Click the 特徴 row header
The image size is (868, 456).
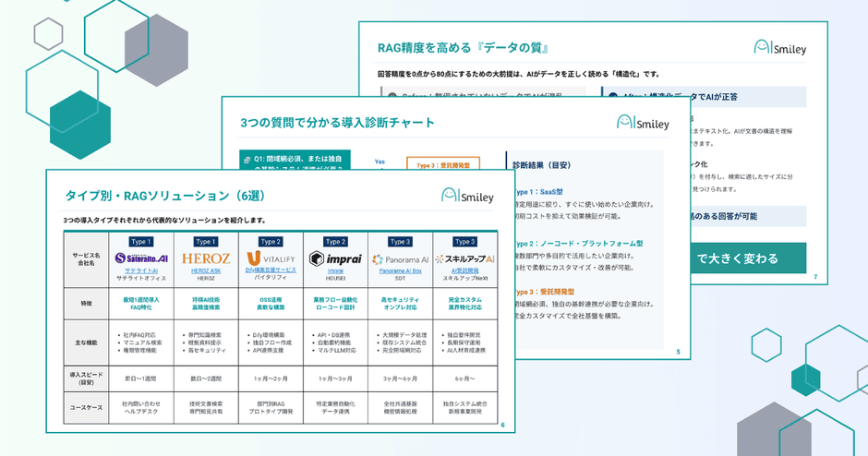(87, 304)
